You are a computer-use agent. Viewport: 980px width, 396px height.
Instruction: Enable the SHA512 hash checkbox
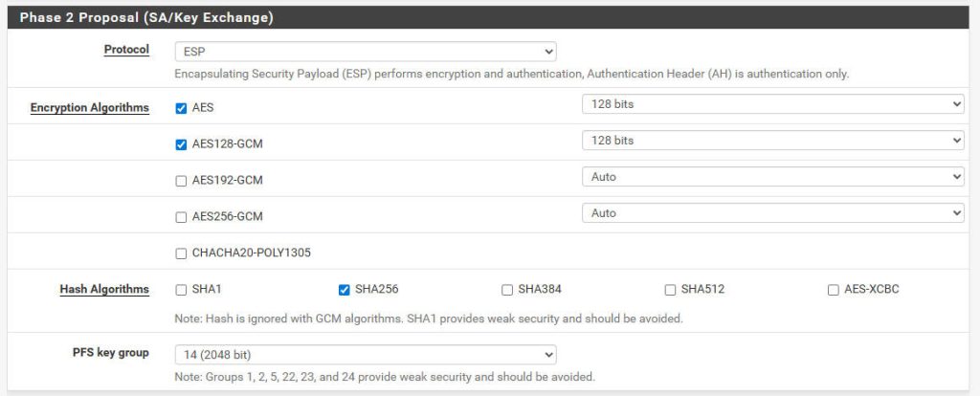(670, 290)
